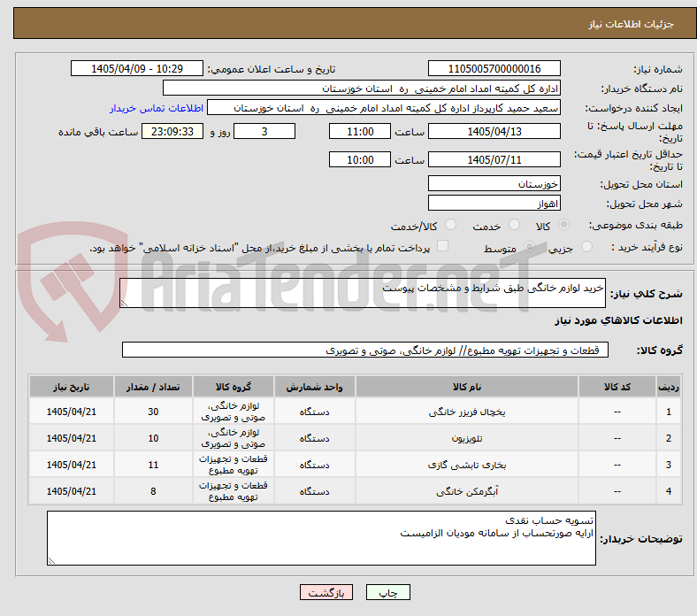
Task: Click the delivery city field اهواز
Action: 494,203
